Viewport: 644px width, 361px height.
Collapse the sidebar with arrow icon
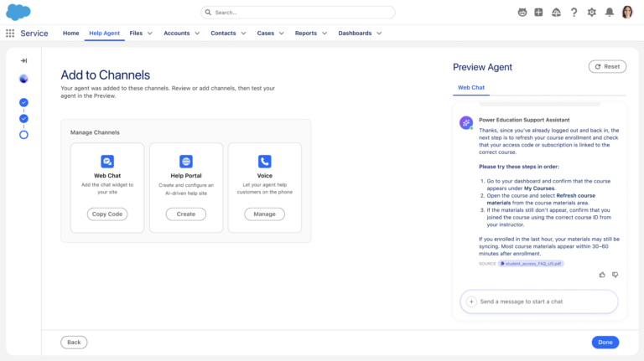[x=23, y=60]
